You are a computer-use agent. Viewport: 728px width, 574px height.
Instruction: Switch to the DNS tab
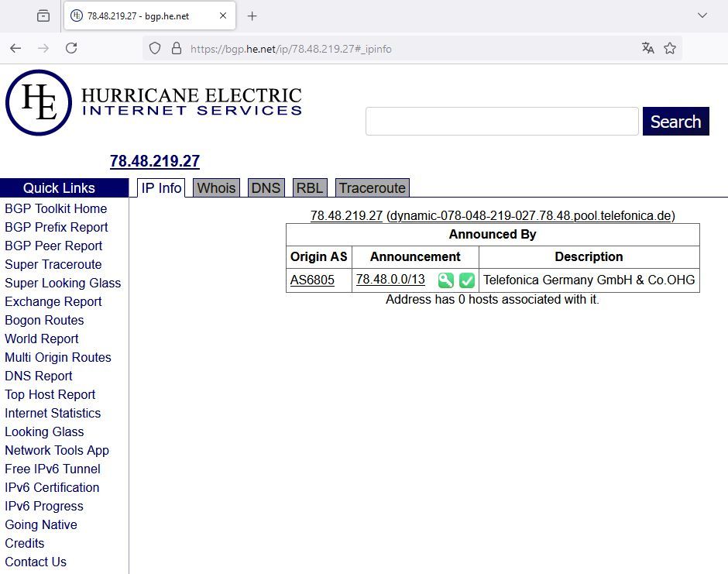266,188
